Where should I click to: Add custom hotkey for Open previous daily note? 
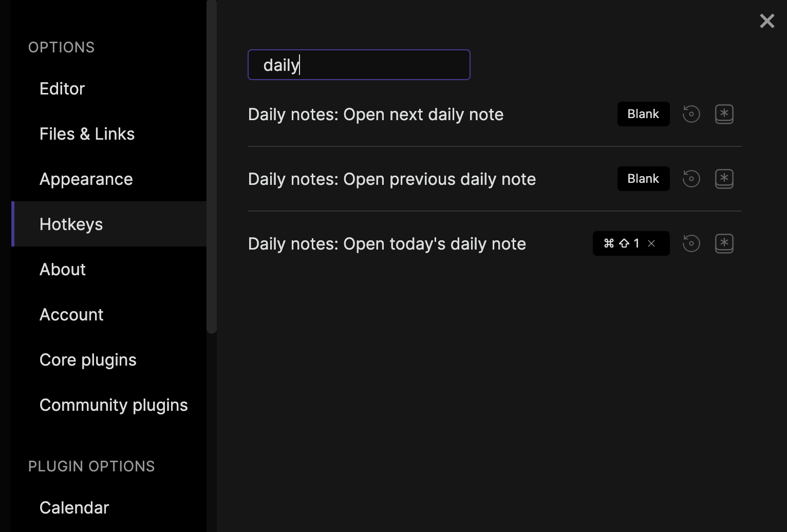click(724, 179)
